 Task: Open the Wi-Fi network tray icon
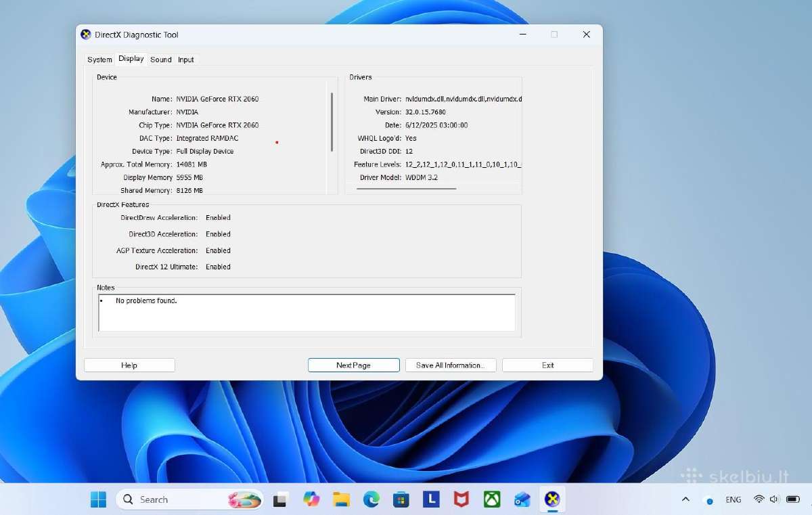(759, 499)
